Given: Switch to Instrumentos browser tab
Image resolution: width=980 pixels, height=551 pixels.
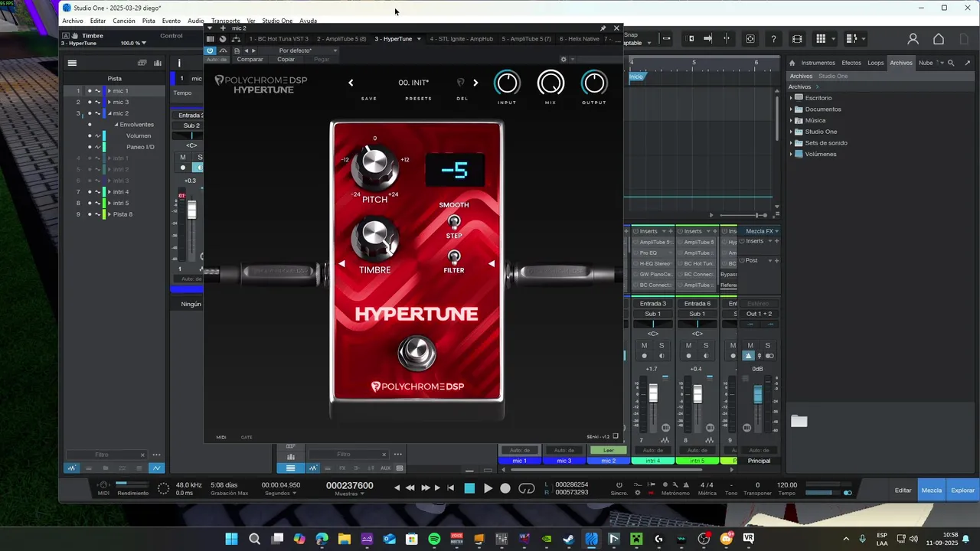Looking at the screenshot, I should pos(818,63).
